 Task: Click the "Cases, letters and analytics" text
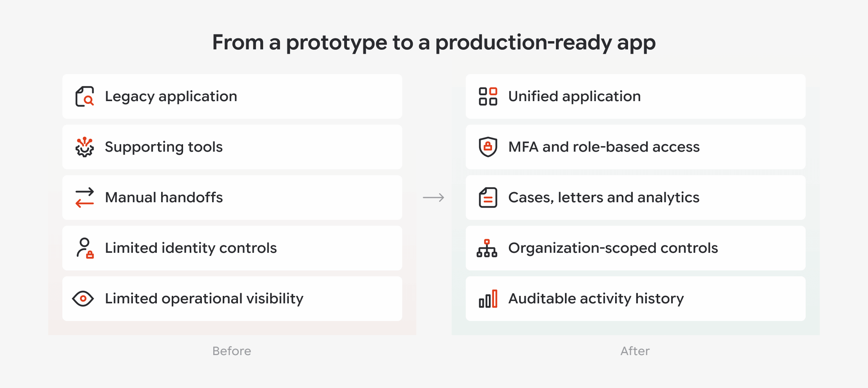[604, 198]
